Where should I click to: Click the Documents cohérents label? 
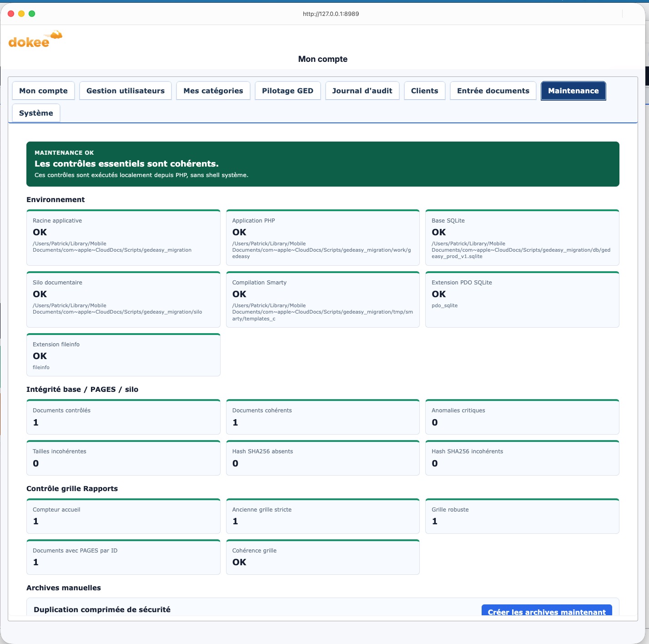pos(262,410)
